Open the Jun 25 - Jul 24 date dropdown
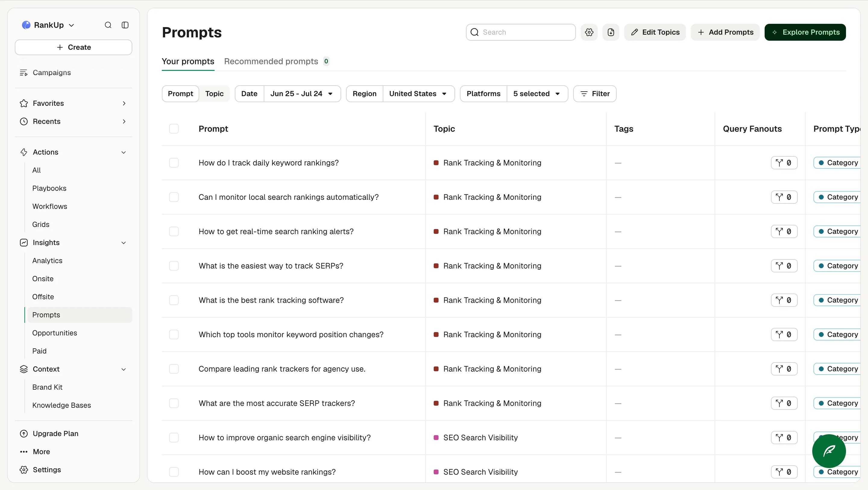 coord(302,94)
